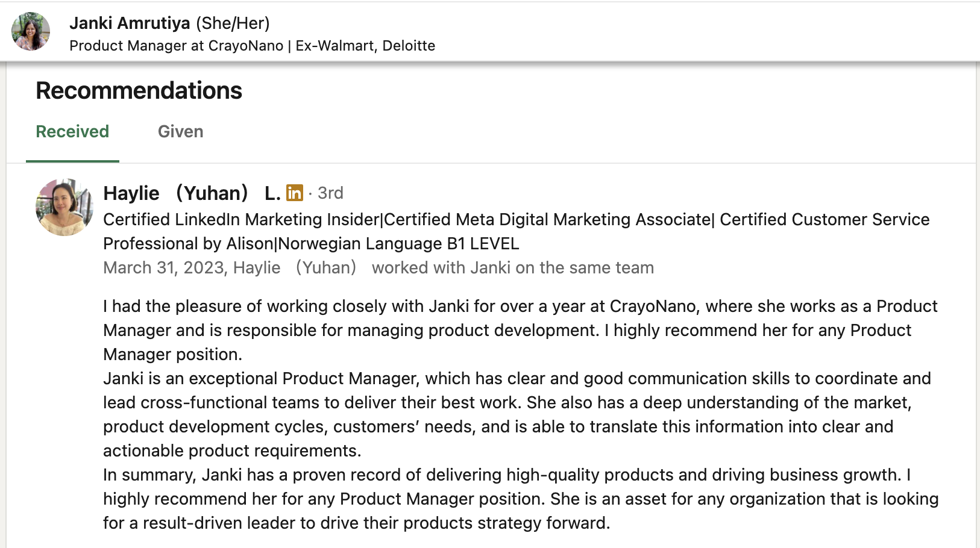Screen dimensions: 980x548
Task: Click the LinkedIn premium badge icon
Action: tap(295, 193)
